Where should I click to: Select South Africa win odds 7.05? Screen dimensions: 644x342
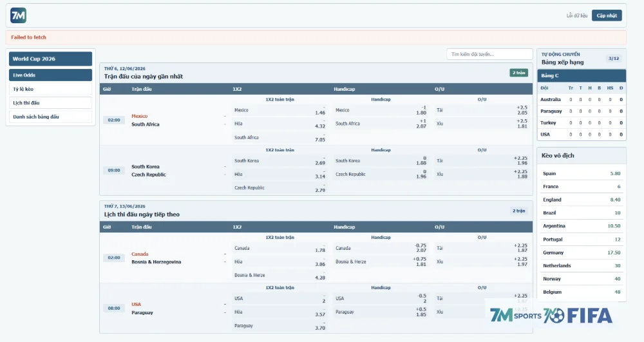pos(279,138)
